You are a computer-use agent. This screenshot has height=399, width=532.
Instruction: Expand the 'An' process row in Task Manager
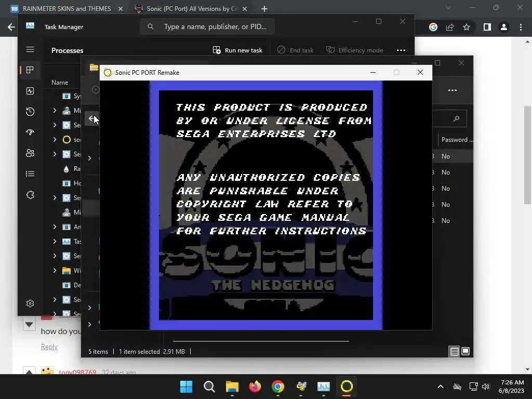(x=55, y=227)
